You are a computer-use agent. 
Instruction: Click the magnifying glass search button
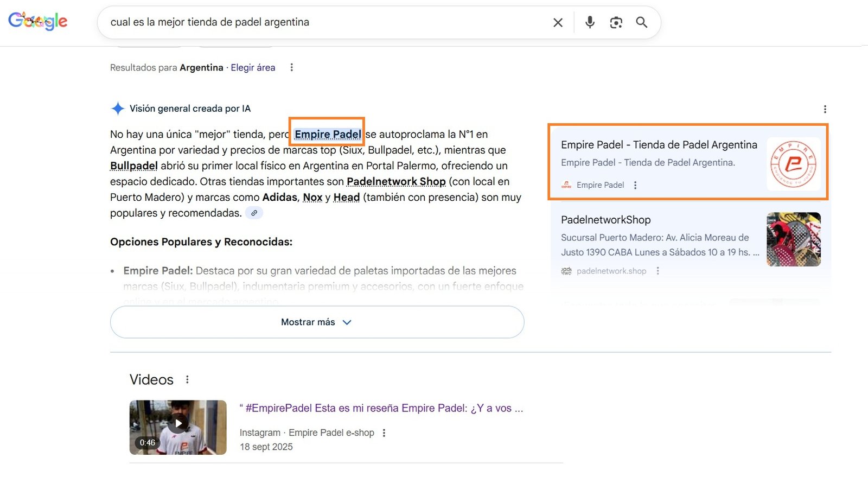(x=642, y=22)
